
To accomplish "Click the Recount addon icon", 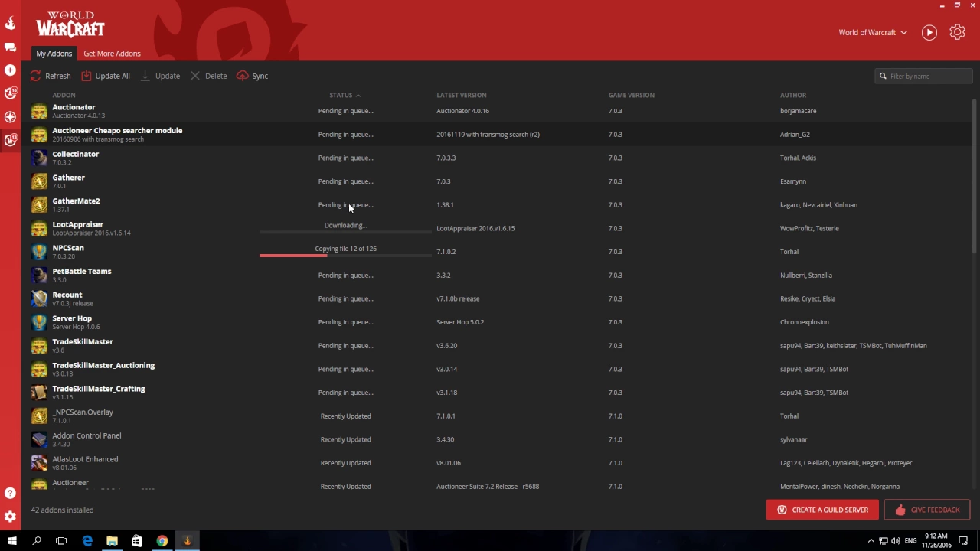I will 39,298.
